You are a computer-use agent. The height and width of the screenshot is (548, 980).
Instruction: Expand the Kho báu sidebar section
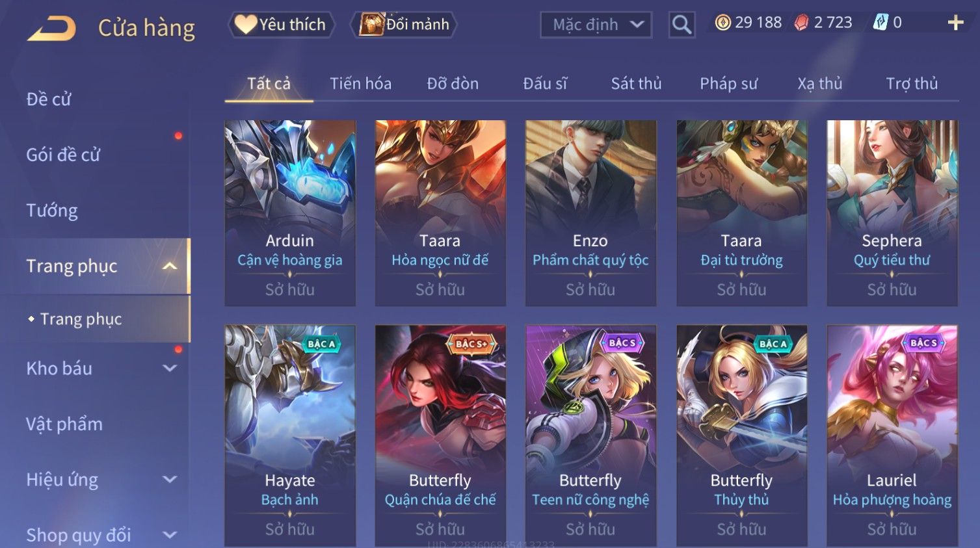(170, 369)
